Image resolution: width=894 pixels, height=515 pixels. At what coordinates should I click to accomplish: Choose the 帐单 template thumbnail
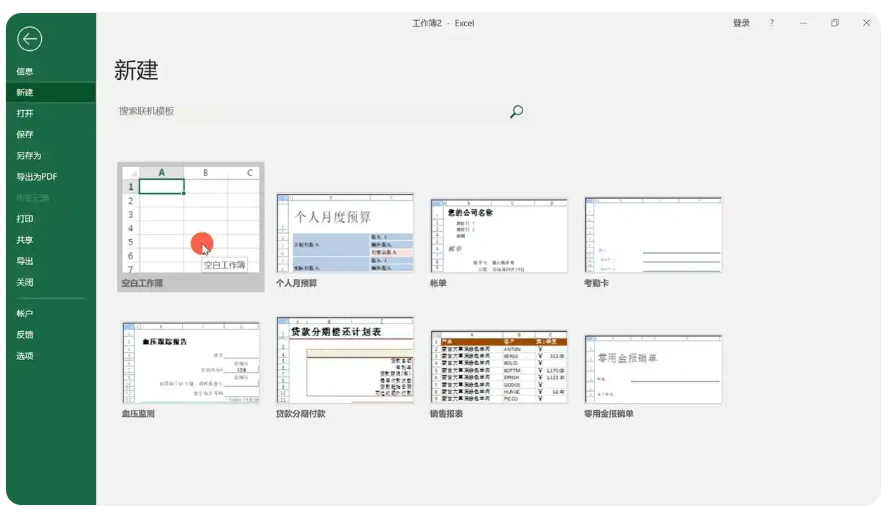click(x=499, y=234)
